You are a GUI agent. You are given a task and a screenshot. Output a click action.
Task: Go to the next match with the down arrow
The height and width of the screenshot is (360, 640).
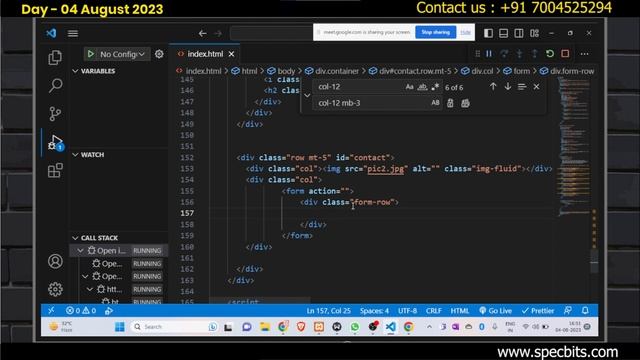click(508, 87)
